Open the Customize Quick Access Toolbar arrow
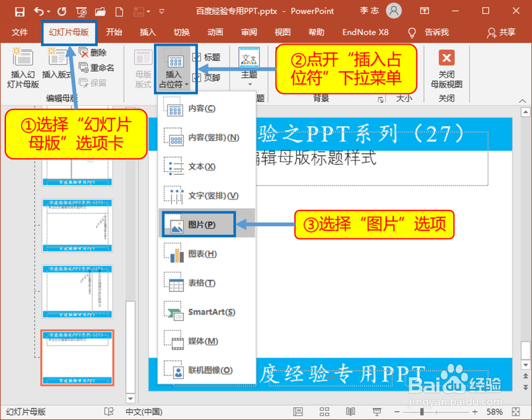 pos(162,12)
